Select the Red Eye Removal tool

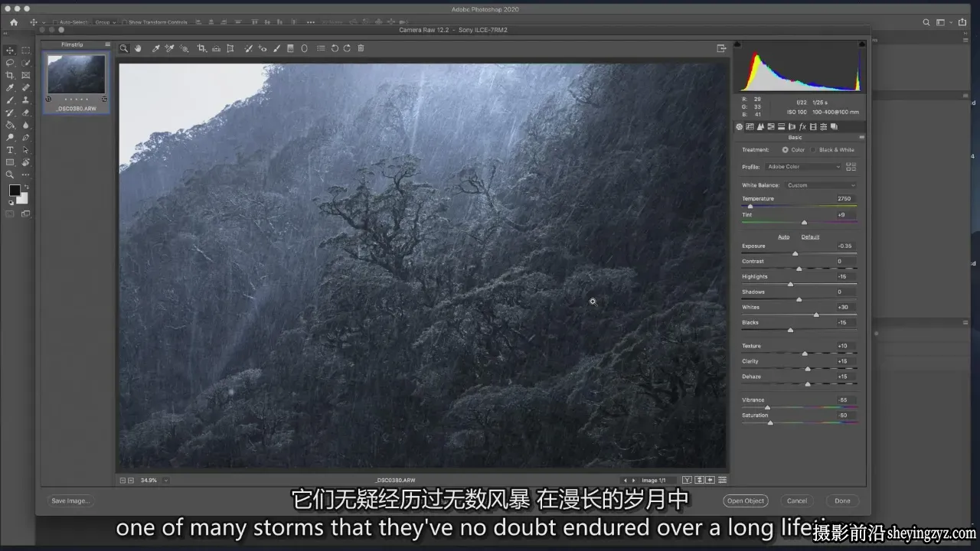coord(263,48)
